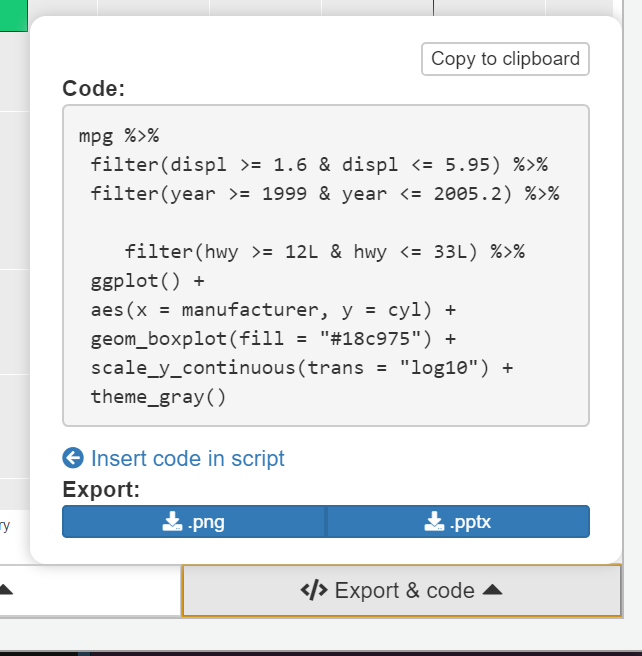Click the theme_gray() line in code
Screen dimensions: 642x656
pyautogui.click(x=158, y=396)
